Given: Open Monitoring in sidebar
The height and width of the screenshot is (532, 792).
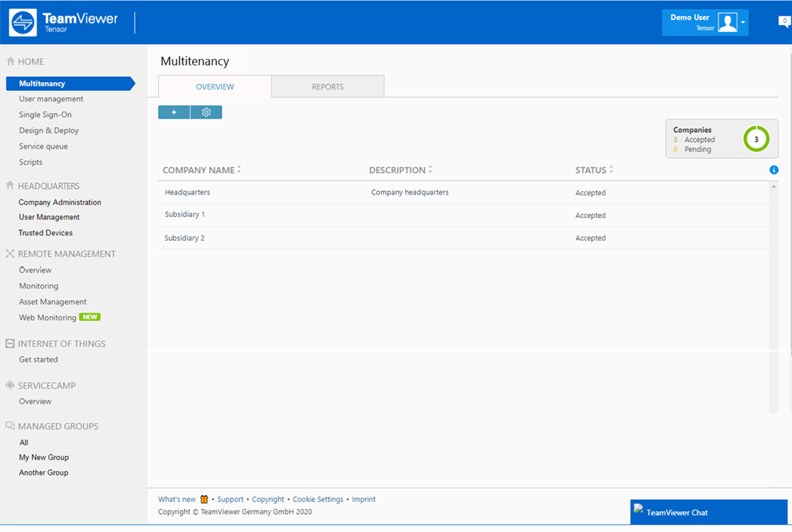Looking at the screenshot, I should coord(39,286).
